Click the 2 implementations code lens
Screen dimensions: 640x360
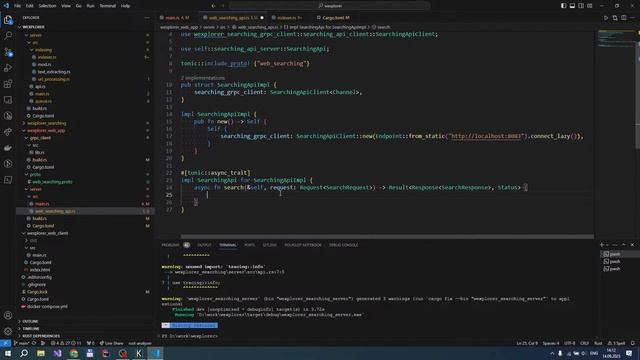pyautogui.click(x=203, y=78)
